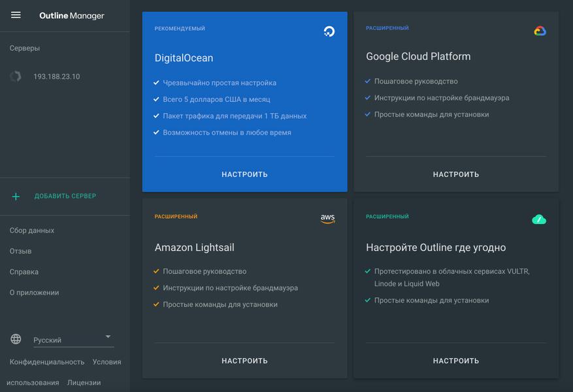Open the Русский language dropdown

point(73,340)
